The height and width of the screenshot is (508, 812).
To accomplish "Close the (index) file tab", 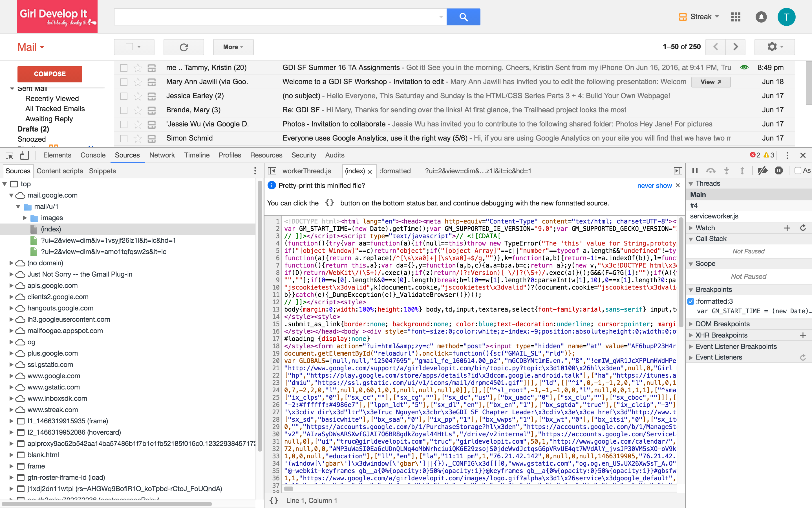I will pyautogui.click(x=370, y=172).
